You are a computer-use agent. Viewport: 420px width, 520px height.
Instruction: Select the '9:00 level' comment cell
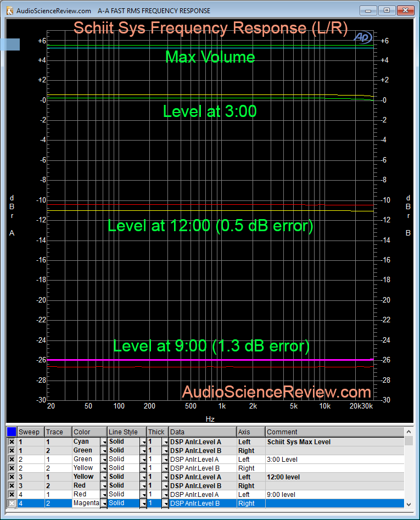tap(335, 494)
